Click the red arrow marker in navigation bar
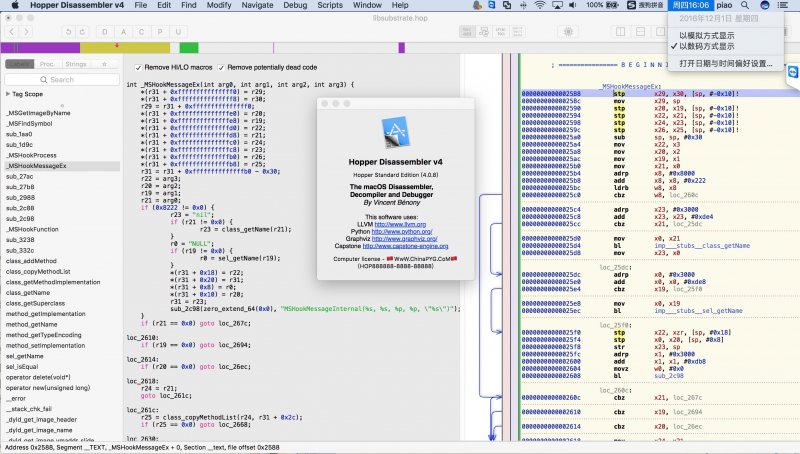 click(117, 45)
